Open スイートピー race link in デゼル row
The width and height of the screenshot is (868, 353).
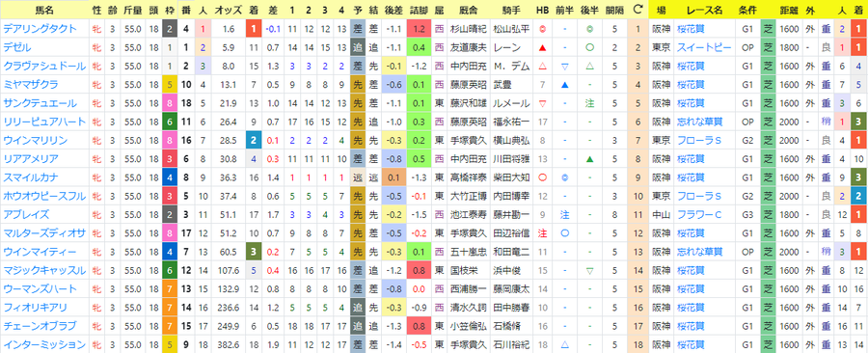(x=704, y=47)
